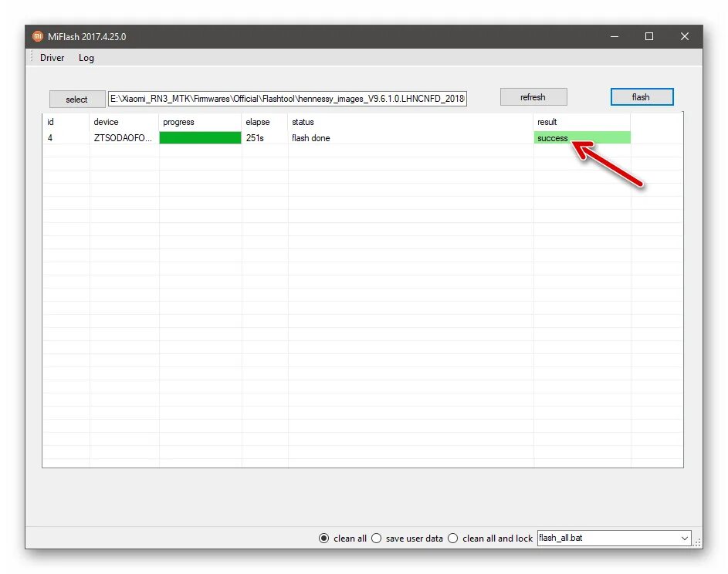Select the ZTSODAOFO device cell
The image size is (728, 574).
[124, 138]
